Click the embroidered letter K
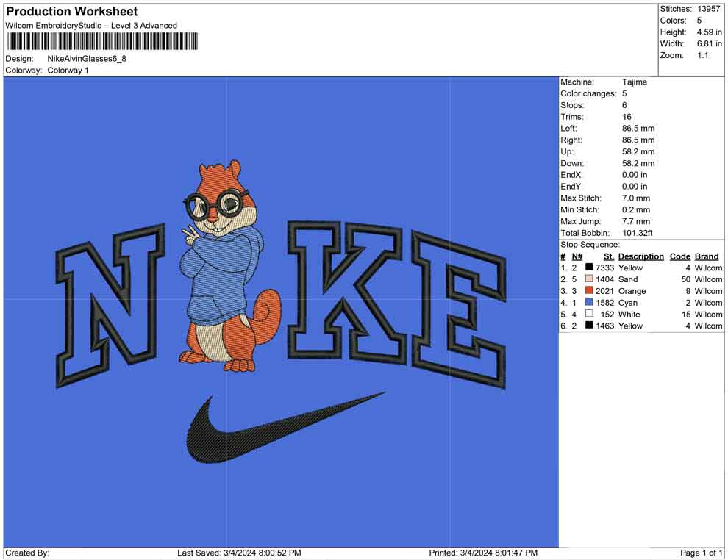Viewport: 728px width, 560px height. (x=347, y=292)
